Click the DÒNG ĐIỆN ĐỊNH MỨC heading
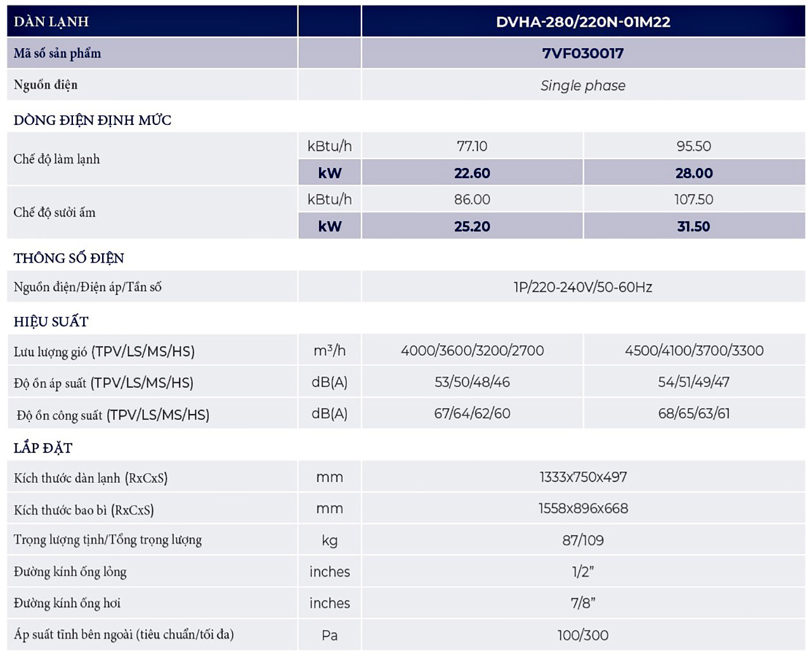812x655 pixels. pos(93,120)
